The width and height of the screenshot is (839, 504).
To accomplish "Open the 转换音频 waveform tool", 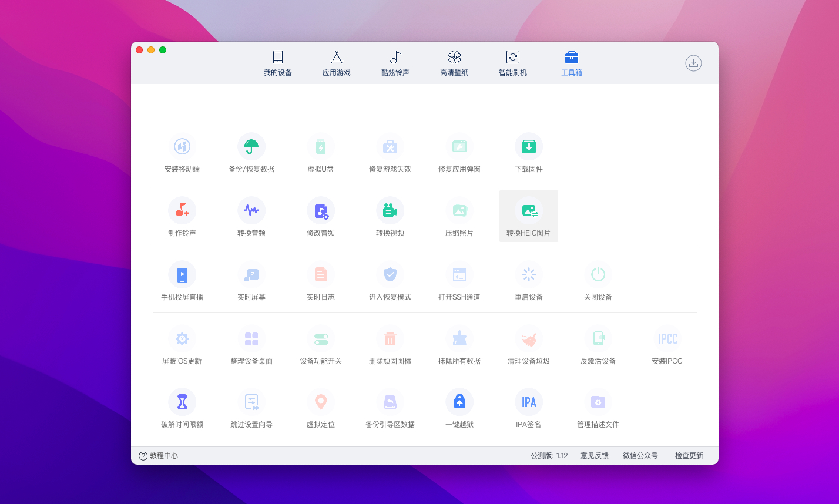I will (251, 210).
